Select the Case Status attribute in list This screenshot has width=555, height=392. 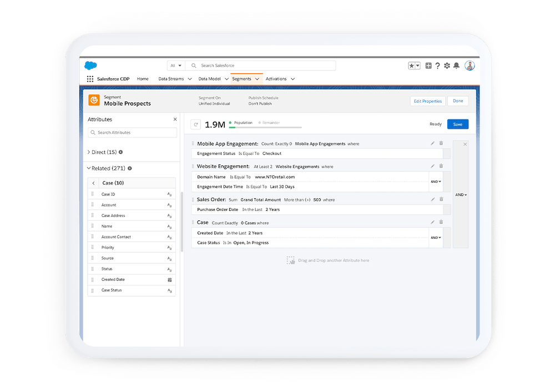(132, 290)
